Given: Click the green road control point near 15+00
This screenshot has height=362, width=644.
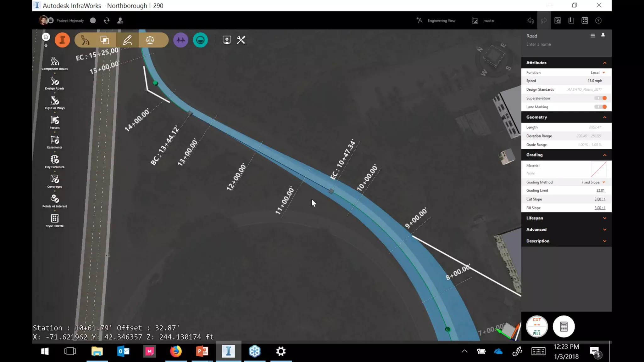Looking at the screenshot, I should pos(155,83).
